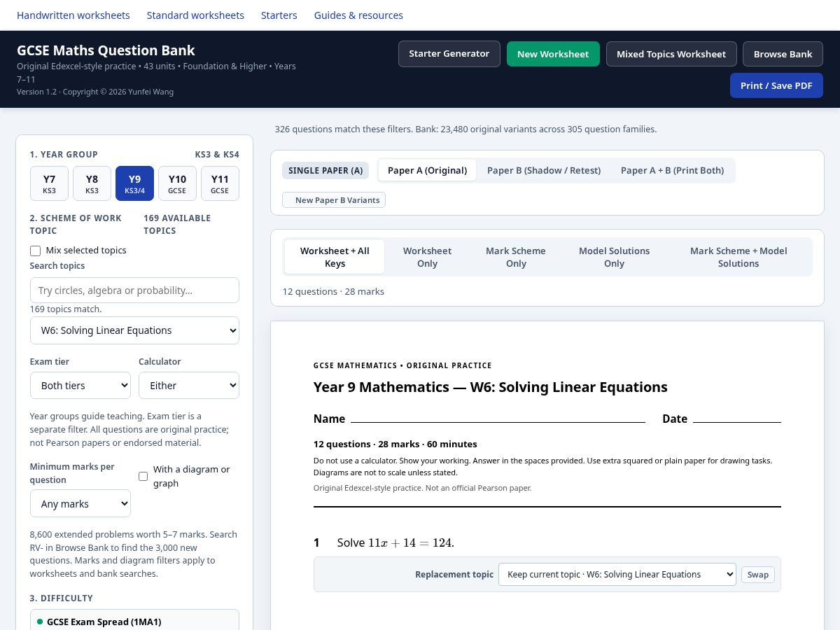
Task: Open Calculator dropdown
Action: (x=189, y=385)
